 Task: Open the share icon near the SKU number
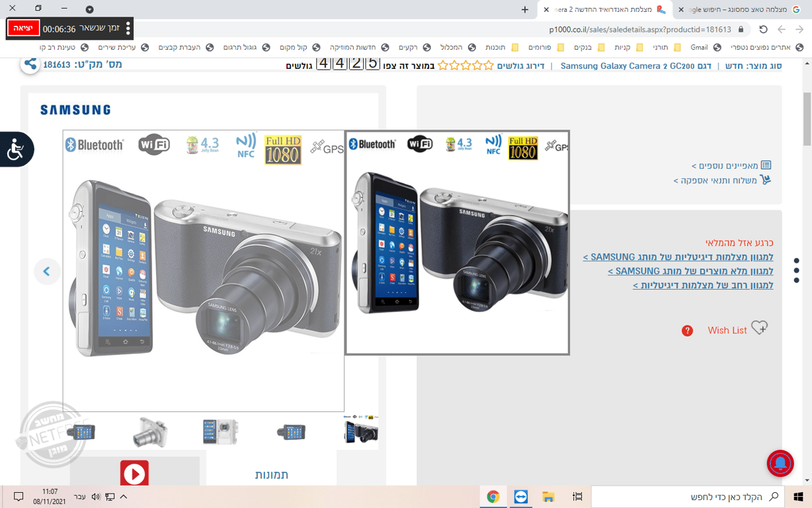point(30,64)
